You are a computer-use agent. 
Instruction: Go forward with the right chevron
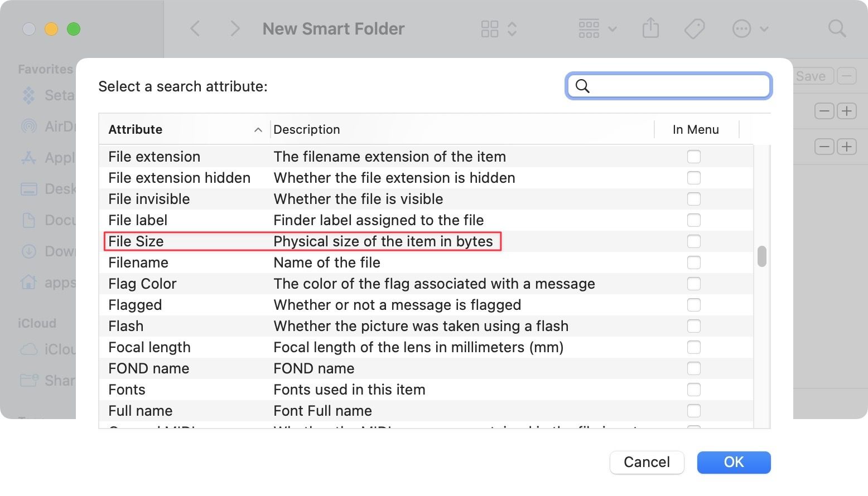coord(235,28)
